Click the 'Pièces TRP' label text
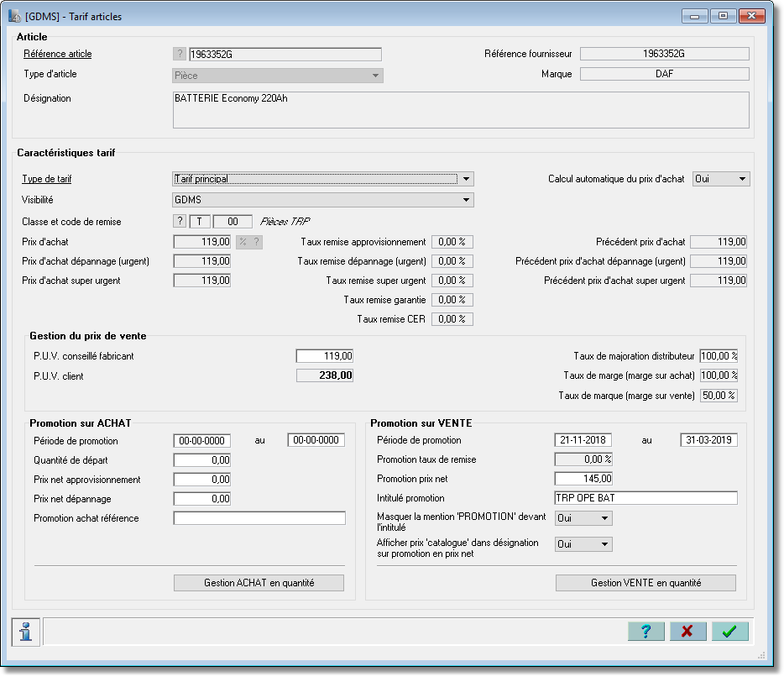Viewport: 784px width, 677px height. tap(285, 221)
